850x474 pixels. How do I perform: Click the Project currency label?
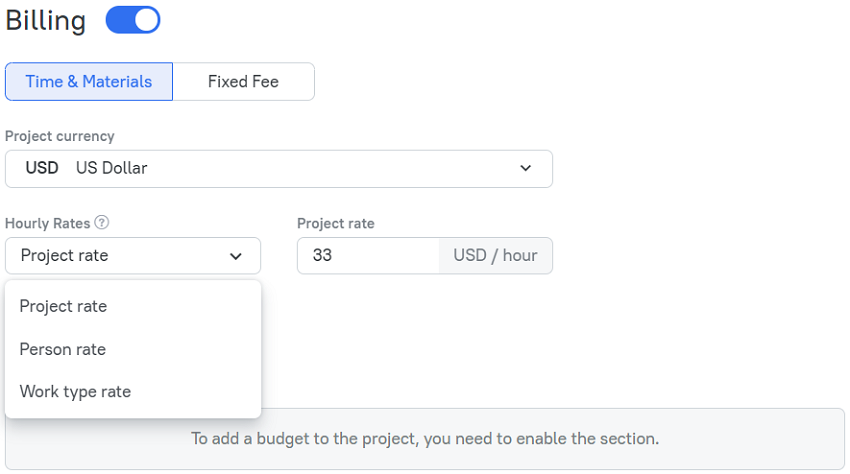(x=60, y=136)
